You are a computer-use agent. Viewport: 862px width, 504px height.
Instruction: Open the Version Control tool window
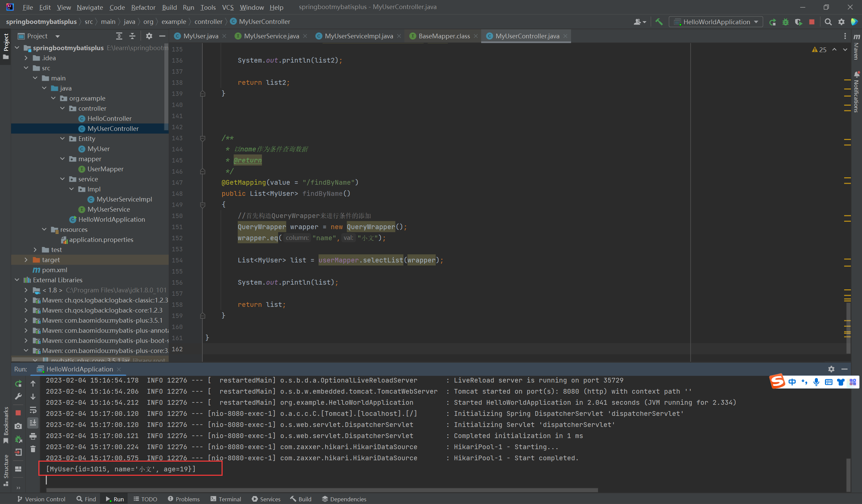(x=41, y=499)
